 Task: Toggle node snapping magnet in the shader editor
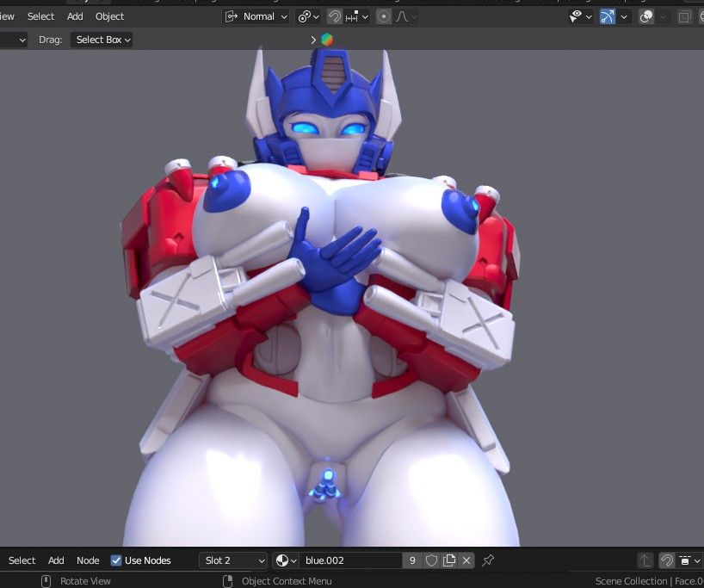coord(667,560)
